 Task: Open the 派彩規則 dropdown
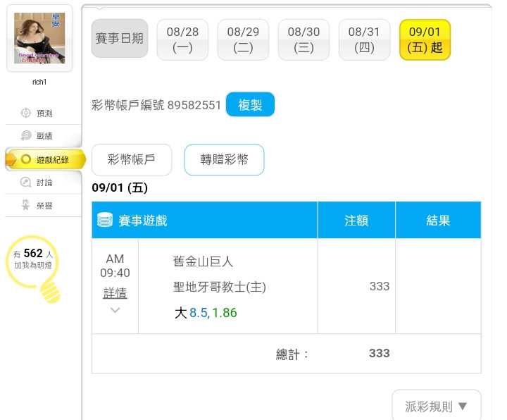(436, 405)
